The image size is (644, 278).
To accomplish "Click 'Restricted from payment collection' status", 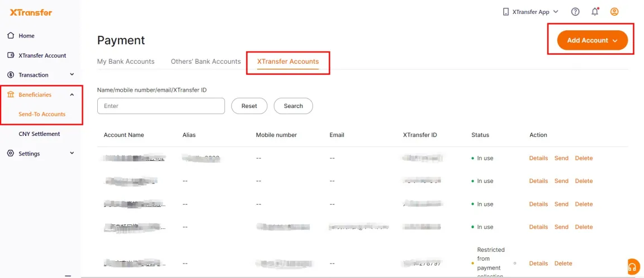I will coord(491,263).
